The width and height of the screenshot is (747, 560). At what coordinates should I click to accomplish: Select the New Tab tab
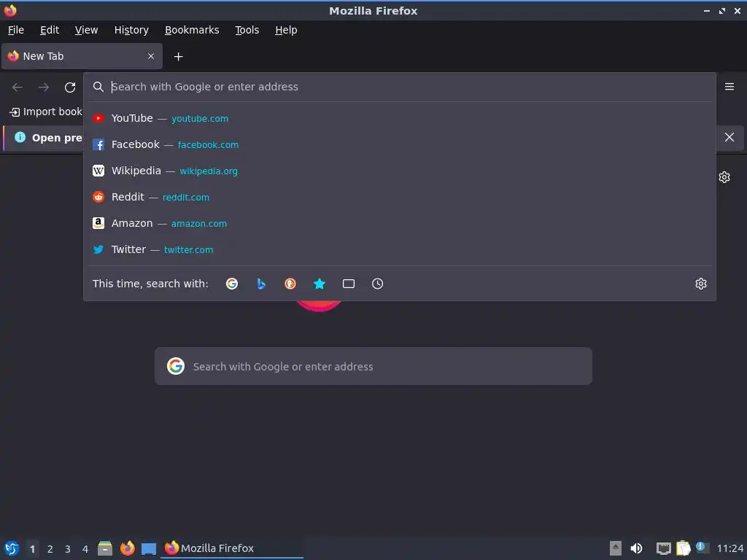point(82,56)
